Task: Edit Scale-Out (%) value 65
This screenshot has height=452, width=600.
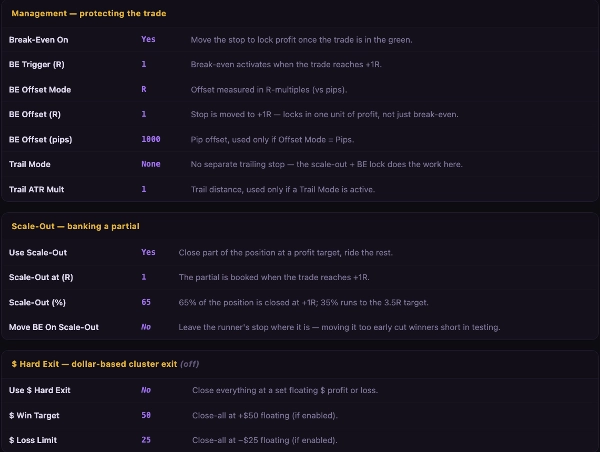Action: pos(146,302)
